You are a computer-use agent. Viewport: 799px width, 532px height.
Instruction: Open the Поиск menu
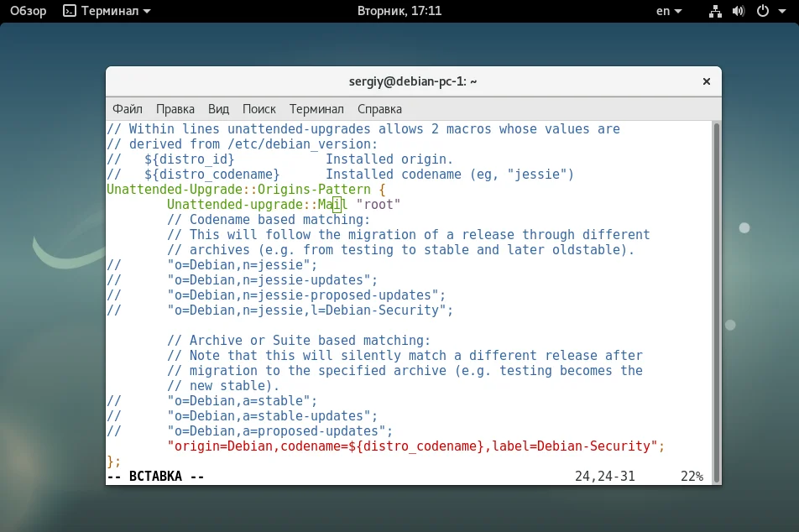pyautogui.click(x=258, y=109)
